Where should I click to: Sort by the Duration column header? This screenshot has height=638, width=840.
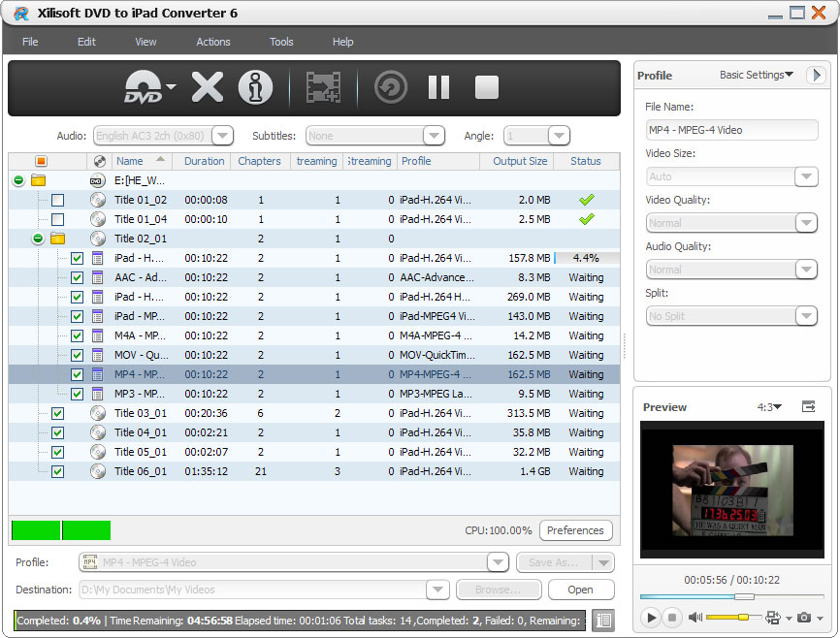pyautogui.click(x=204, y=161)
